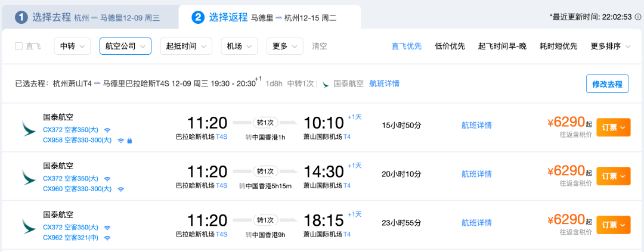Screen dimensions: 644x252
Task: Open the 航空公司 filter dropdown
Action: point(125,46)
